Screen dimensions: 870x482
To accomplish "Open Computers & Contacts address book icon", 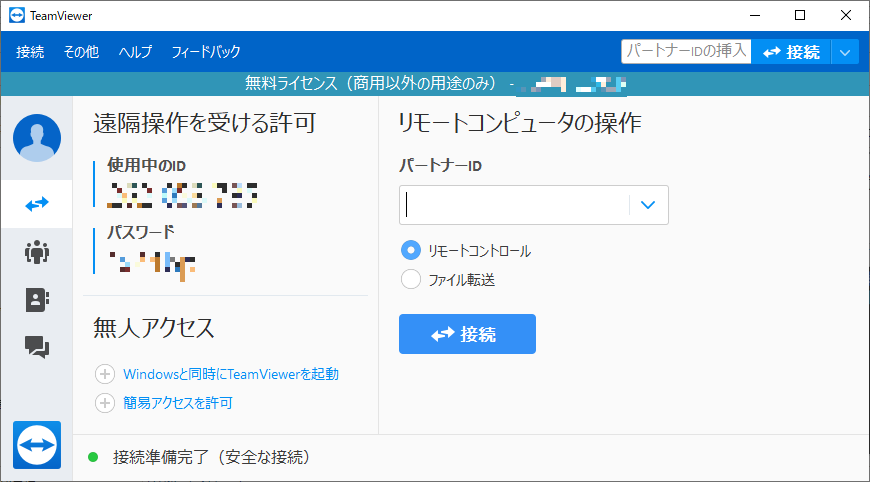I will point(37,300).
